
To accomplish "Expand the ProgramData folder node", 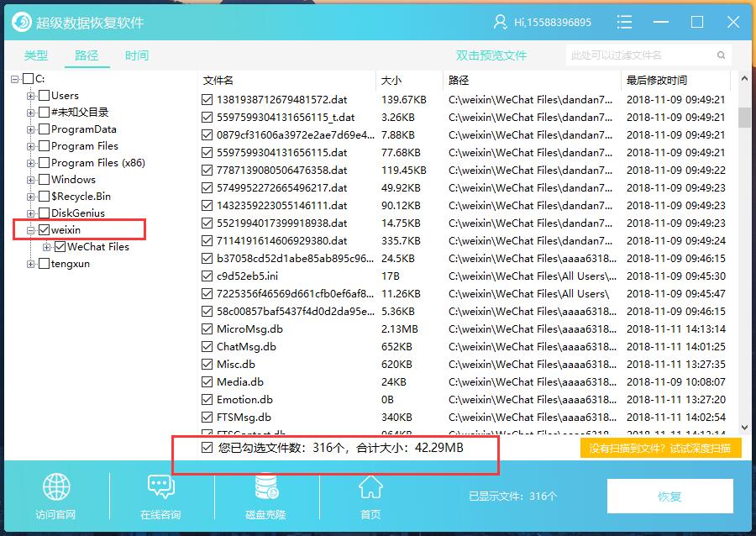I will 31,129.
